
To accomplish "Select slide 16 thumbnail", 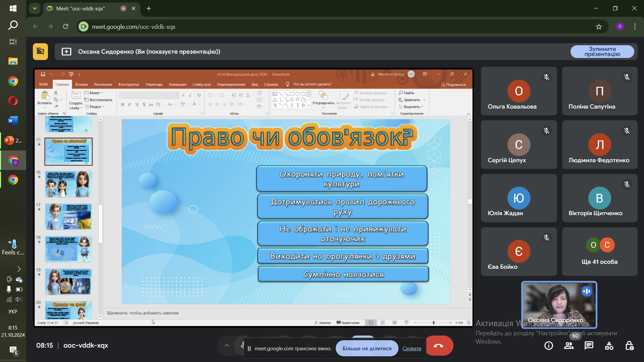I will [68, 184].
